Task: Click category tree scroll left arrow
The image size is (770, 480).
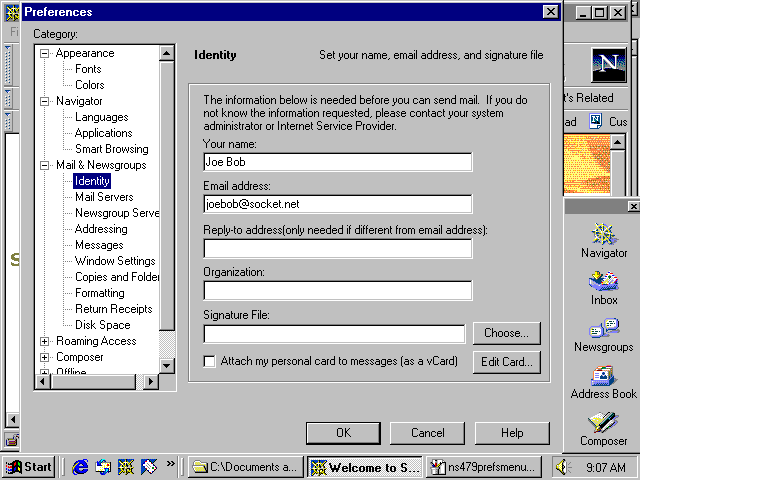Action: click(43, 381)
